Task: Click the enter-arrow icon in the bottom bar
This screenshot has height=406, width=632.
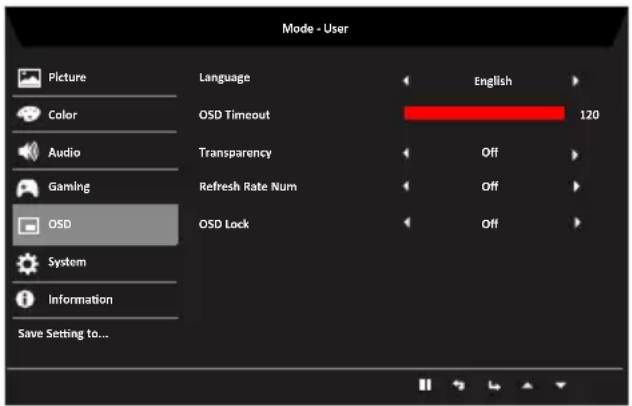Action: 494,386
